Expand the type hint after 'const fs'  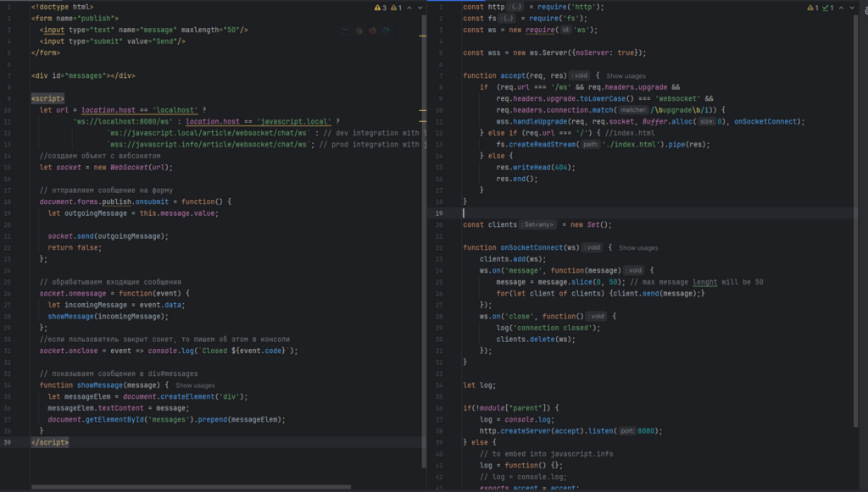[x=507, y=19]
